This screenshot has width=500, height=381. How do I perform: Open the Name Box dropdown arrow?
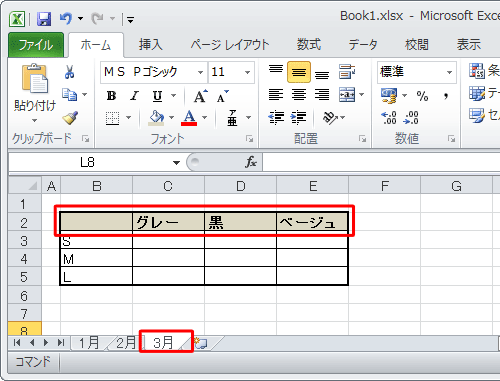point(176,163)
